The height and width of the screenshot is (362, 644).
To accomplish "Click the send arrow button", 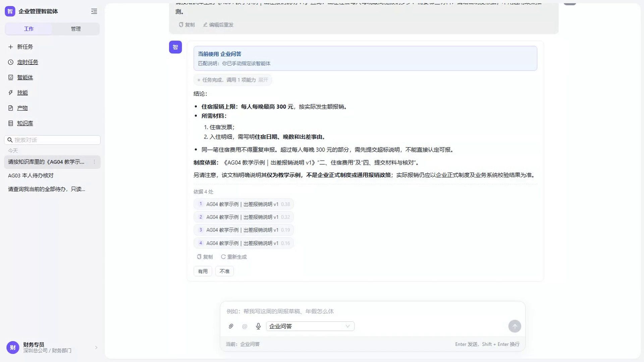I will click(x=515, y=326).
